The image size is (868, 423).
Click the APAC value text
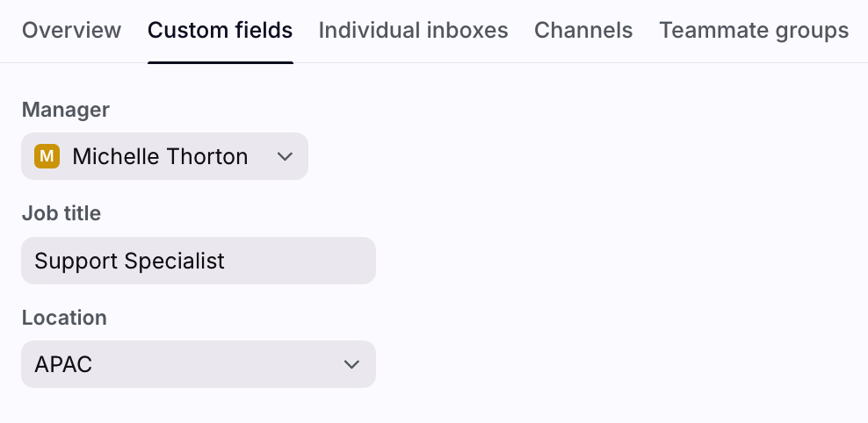63,364
